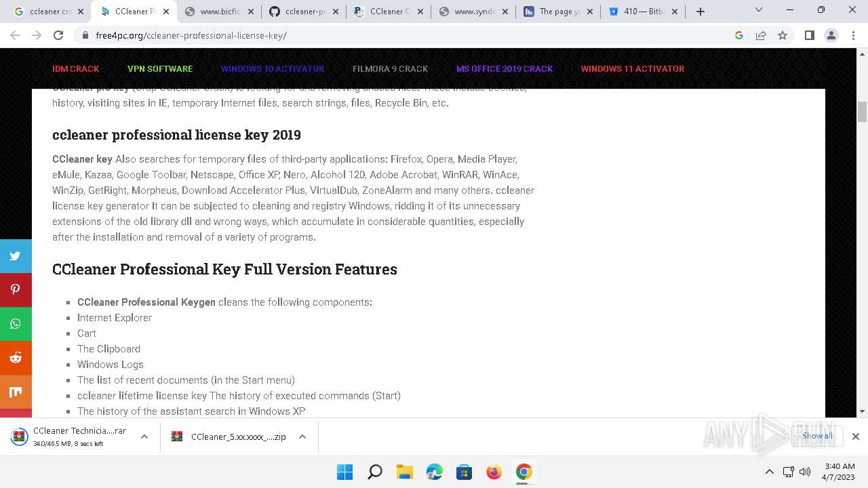The height and width of the screenshot is (488, 868).
Task: Open Microsoft Store from taskbar
Action: pos(464,472)
